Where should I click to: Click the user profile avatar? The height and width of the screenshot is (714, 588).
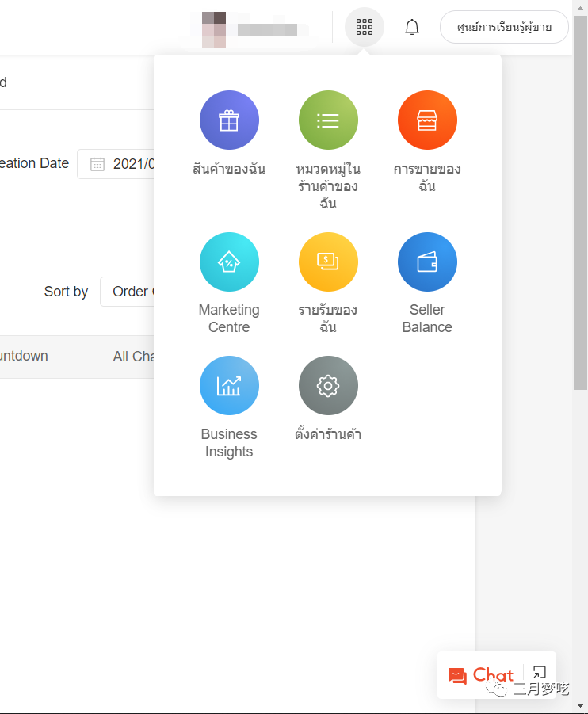(x=214, y=29)
